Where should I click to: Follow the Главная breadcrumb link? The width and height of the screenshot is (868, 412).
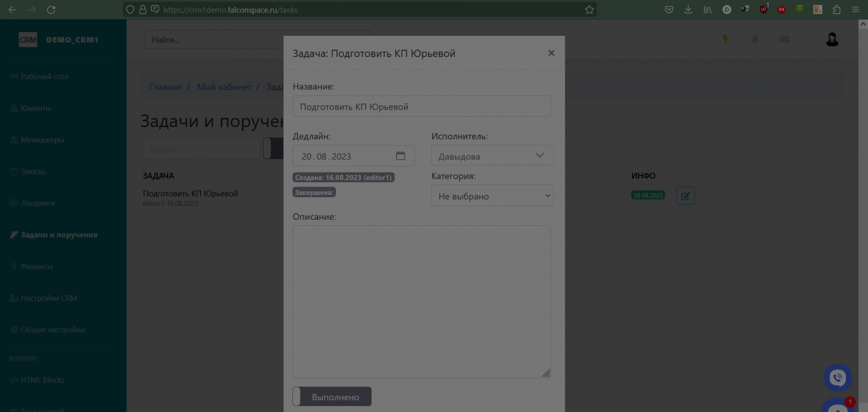[x=165, y=87]
